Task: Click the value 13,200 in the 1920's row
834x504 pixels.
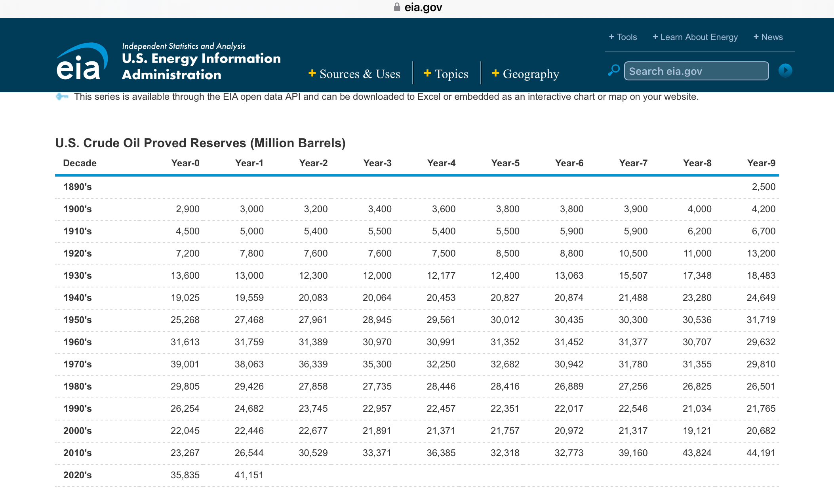Action: coord(761,253)
